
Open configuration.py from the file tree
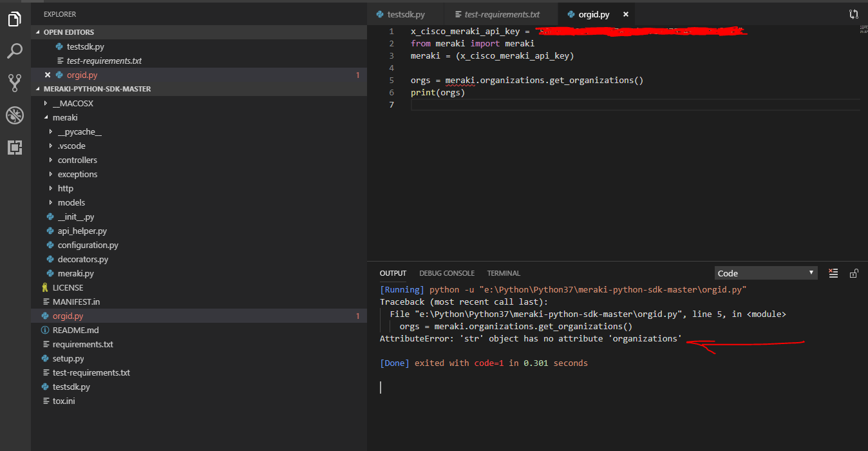[x=88, y=245]
